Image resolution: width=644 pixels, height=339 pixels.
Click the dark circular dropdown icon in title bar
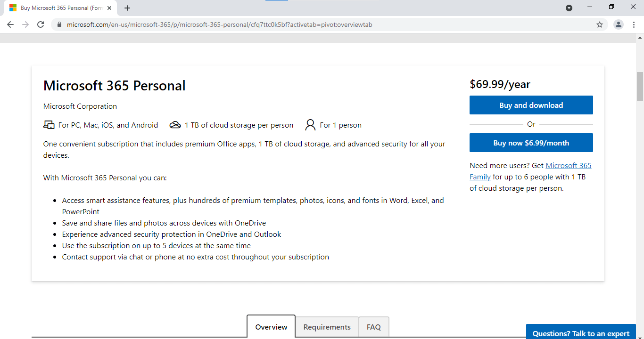(x=569, y=8)
